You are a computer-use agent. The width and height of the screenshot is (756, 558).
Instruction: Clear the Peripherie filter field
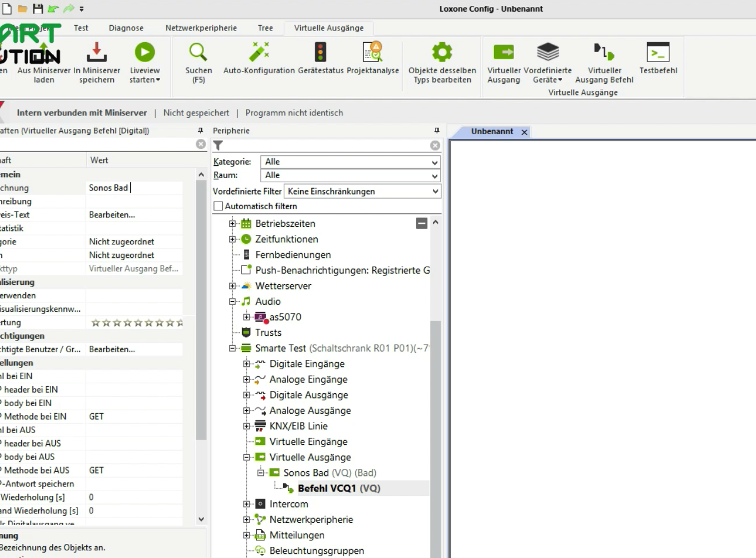(435, 145)
